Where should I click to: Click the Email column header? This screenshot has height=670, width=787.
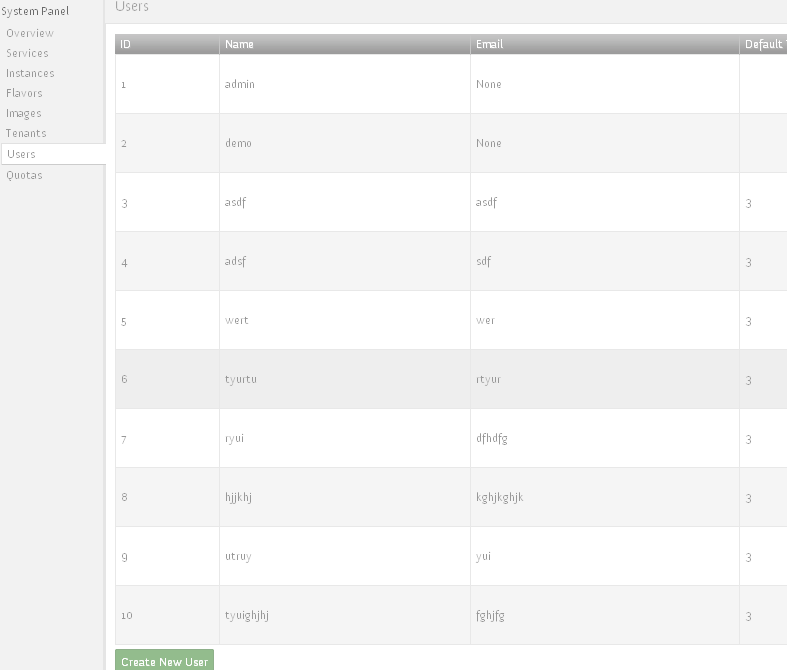point(489,44)
